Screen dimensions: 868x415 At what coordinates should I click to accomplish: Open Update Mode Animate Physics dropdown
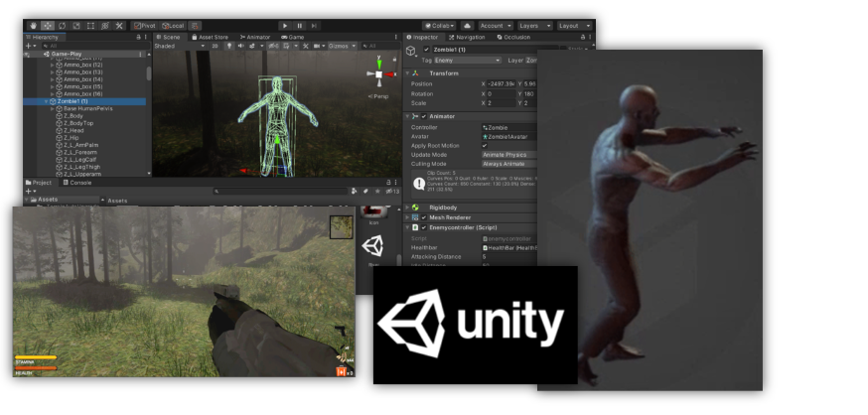click(x=509, y=155)
